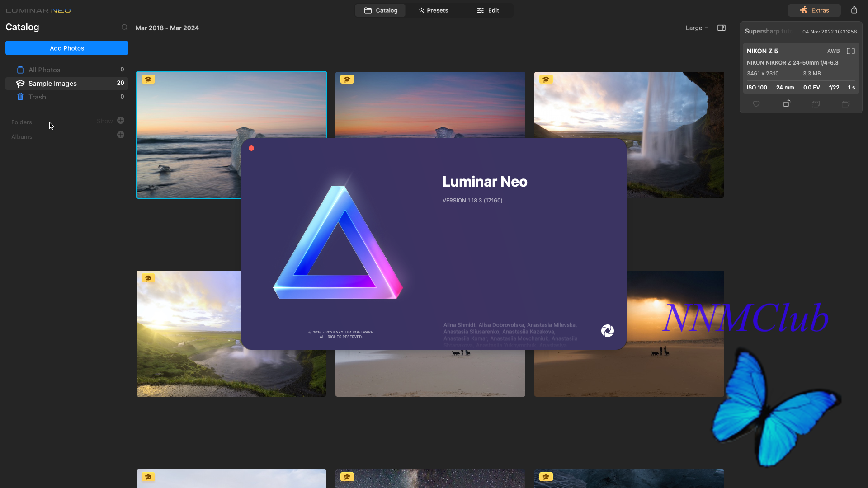
Task: Click the sample badge on bottom-left thumbnail
Action: pos(148,477)
